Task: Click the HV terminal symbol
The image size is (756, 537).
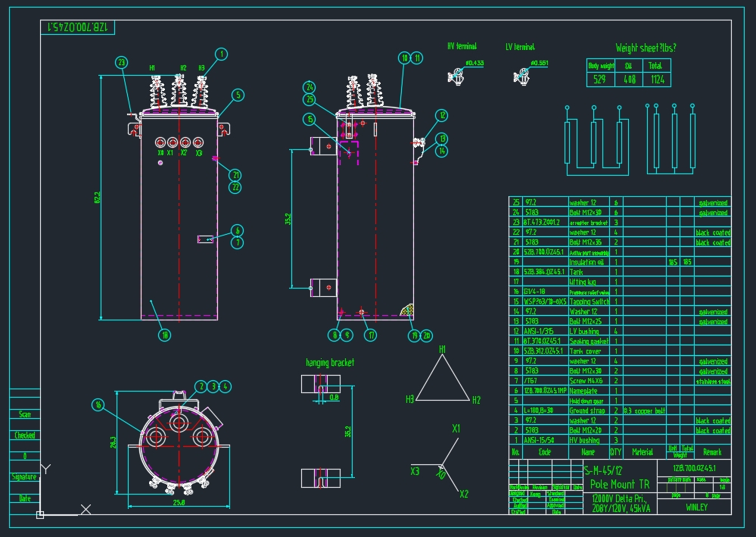Action: coord(456,74)
